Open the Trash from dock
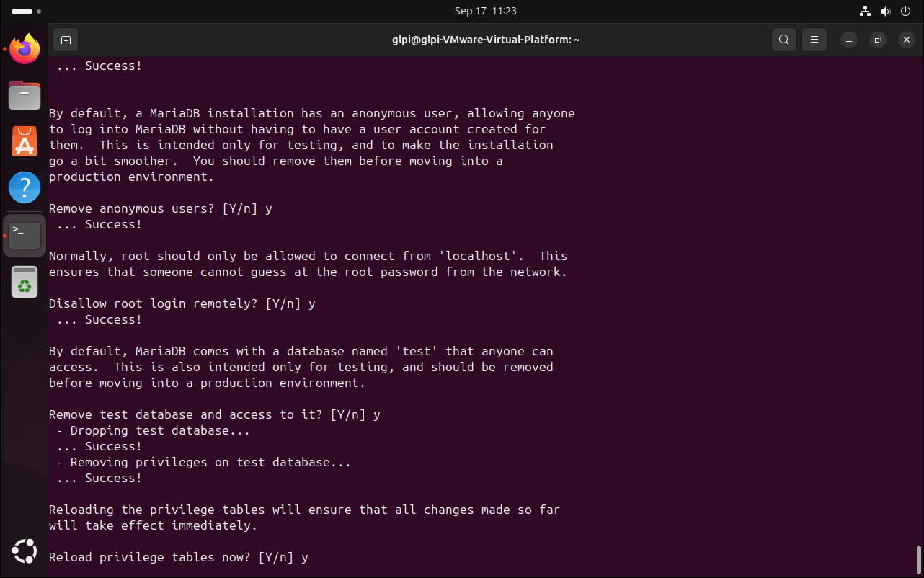 pos(25,282)
